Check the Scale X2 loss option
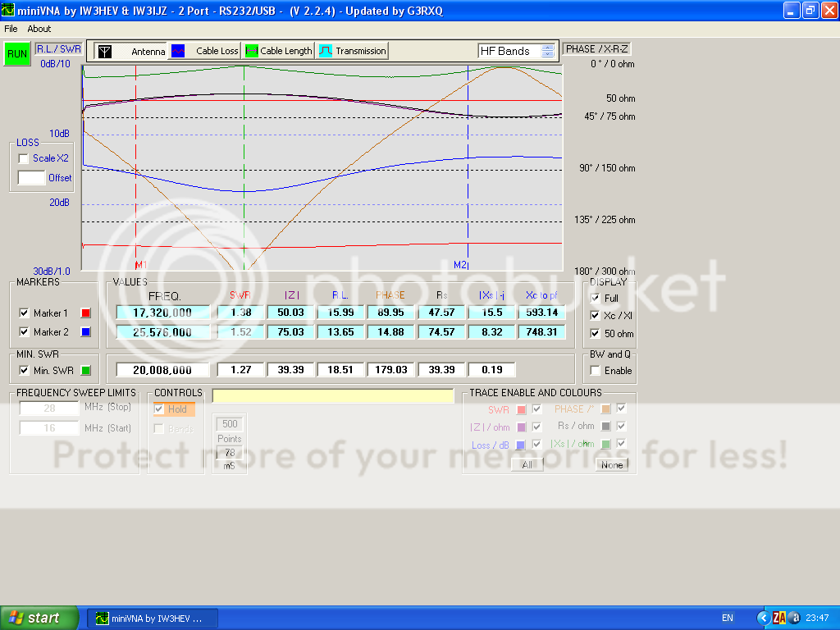This screenshot has height=630, width=840. coord(24,158)
